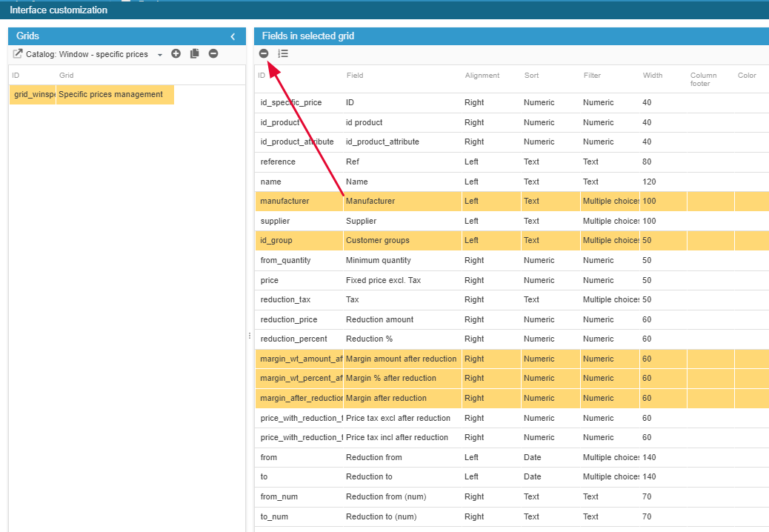Open the Catalog window selection dropdown
This screenshot has height=532, width=769.
(x=160, y=55)
